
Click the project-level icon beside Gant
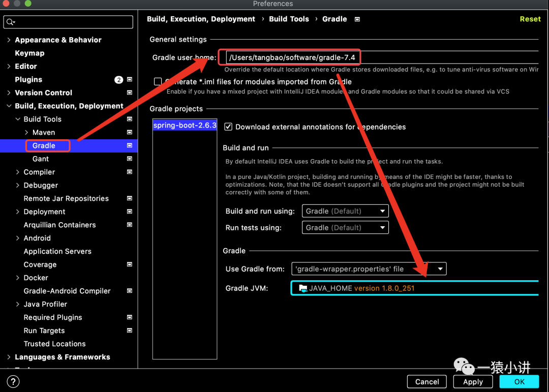[x=130, y=159]
